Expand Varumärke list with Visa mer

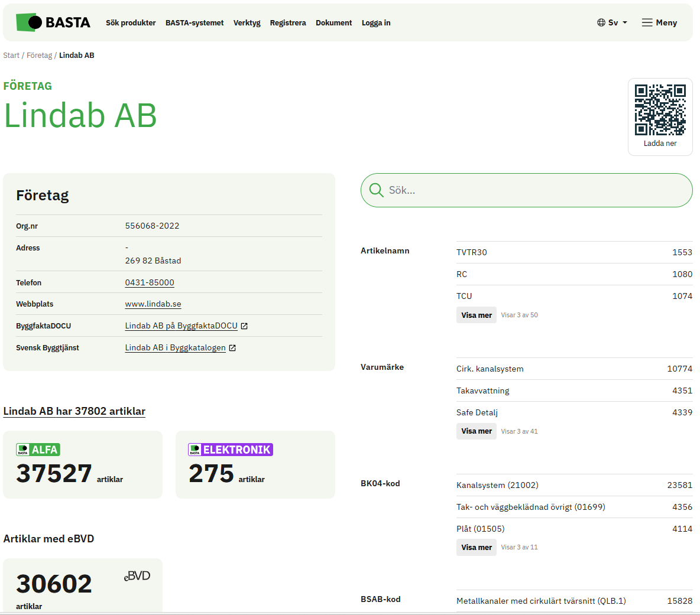pos(476,431)
